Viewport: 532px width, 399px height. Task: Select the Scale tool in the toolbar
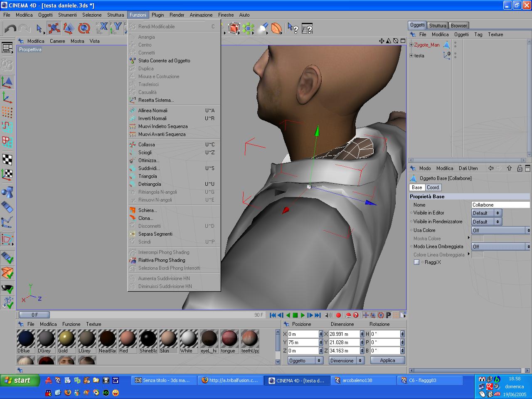coord(69,28)
